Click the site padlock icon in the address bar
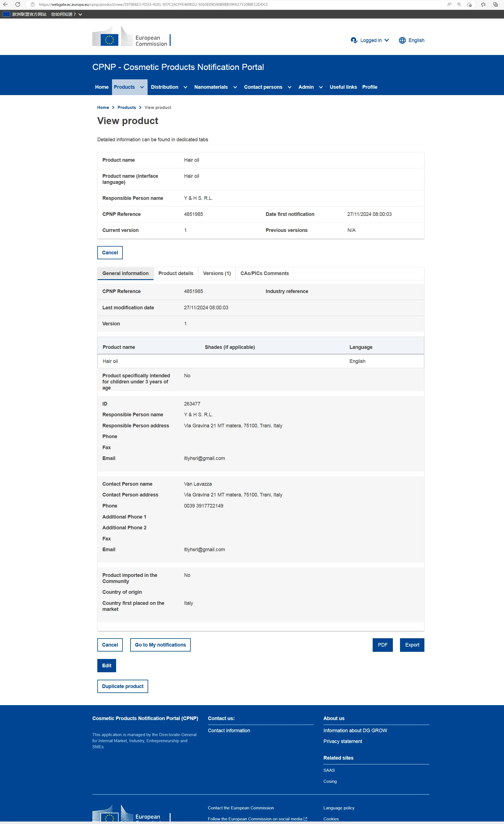Viewport: 504px width, 824px height. 32,4
